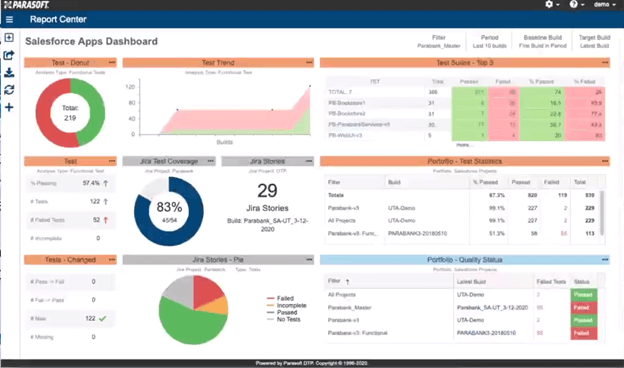Click the Failed column header in Test Statistics
This screenshot has width=624, height=368.
tap(551, 182)
